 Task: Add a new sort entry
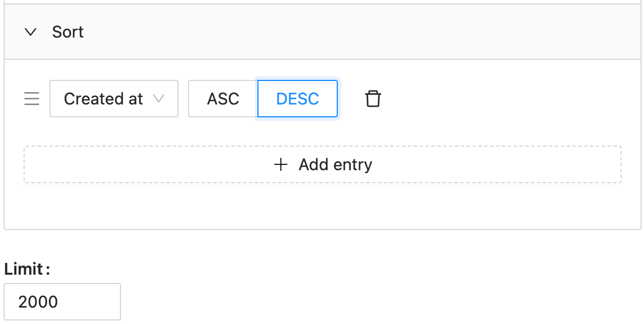point(323,164)
